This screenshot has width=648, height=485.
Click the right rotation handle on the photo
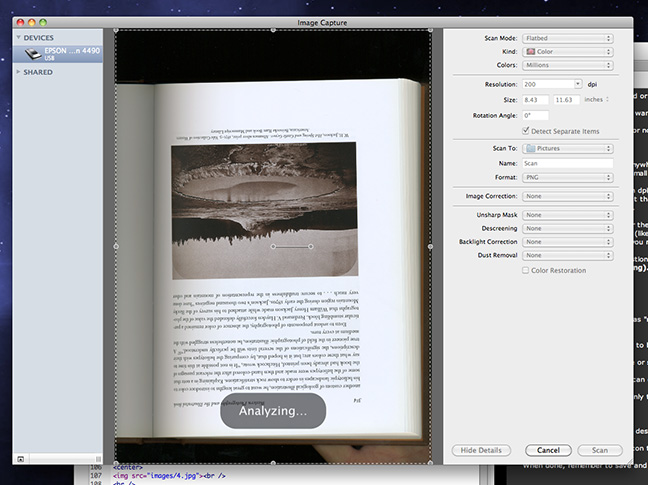(311, 247)
